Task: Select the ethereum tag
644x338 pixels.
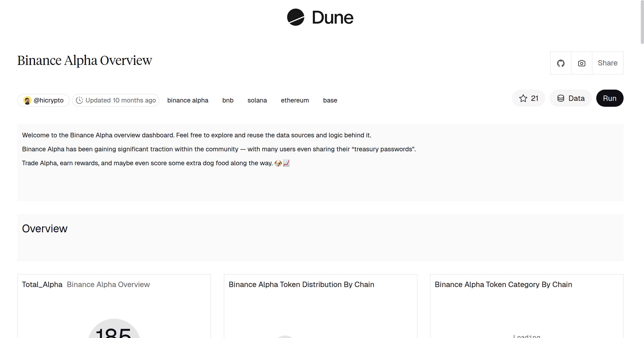Action: (x=295, y=100)
